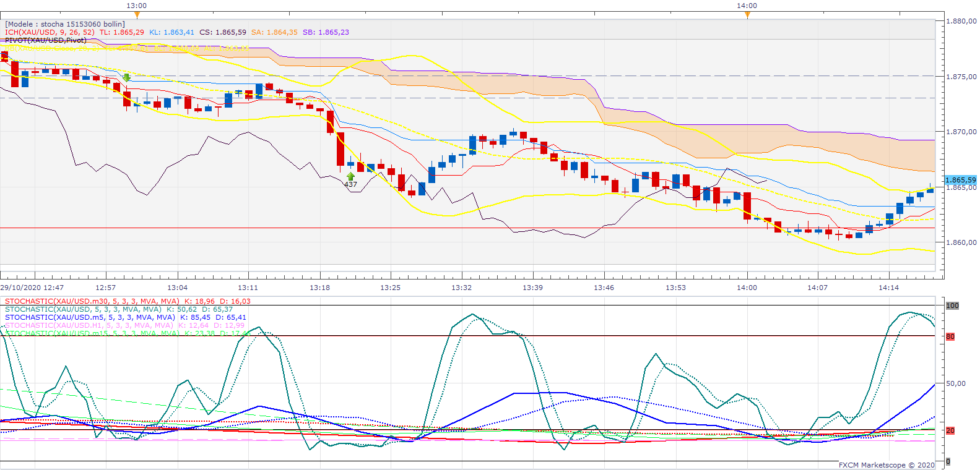Click the 1.875,00 price axis label
This screenshot has height=470, width=980.
point(961,77)
